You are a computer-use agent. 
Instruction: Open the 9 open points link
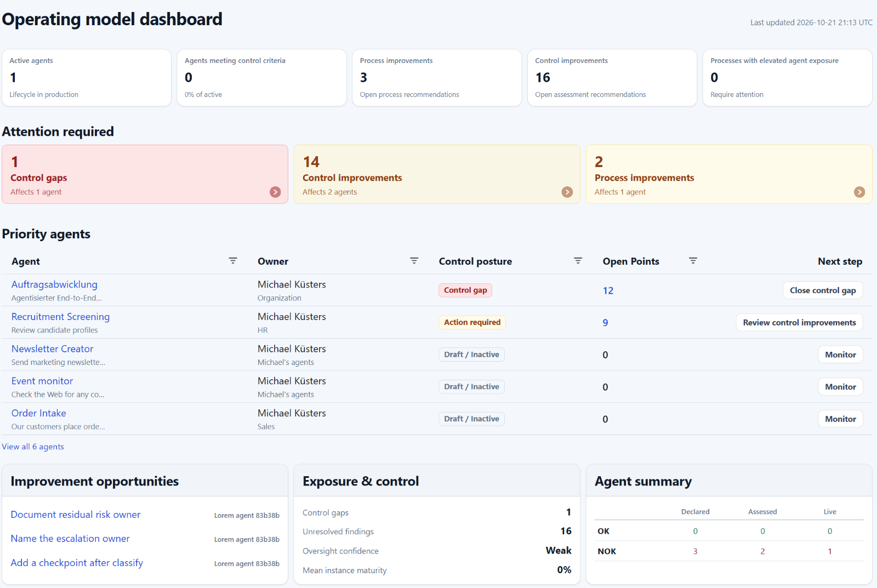pos(605,323)
